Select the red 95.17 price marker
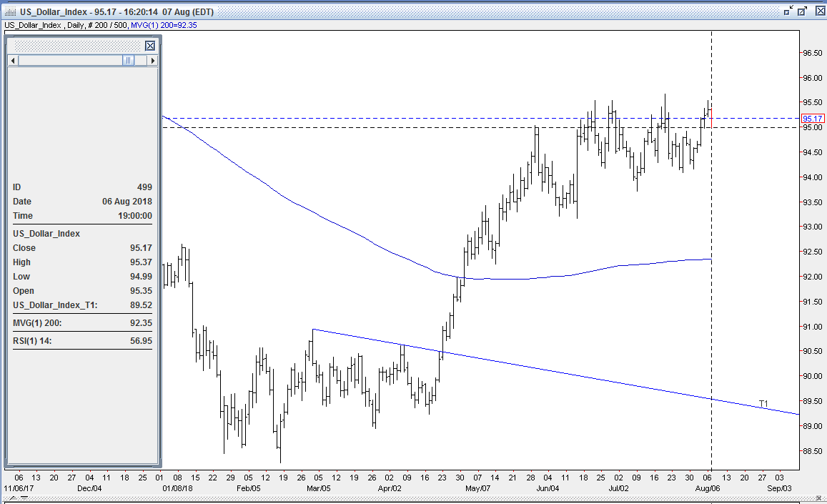The width and height of the screenshot is (827, 504). click(x=812, y=118)
